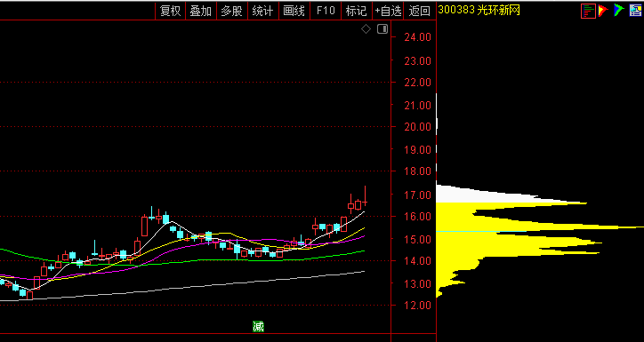Click the diamond marker icon above chart
The width and height of the screenshot is (644, 342).
366,29
